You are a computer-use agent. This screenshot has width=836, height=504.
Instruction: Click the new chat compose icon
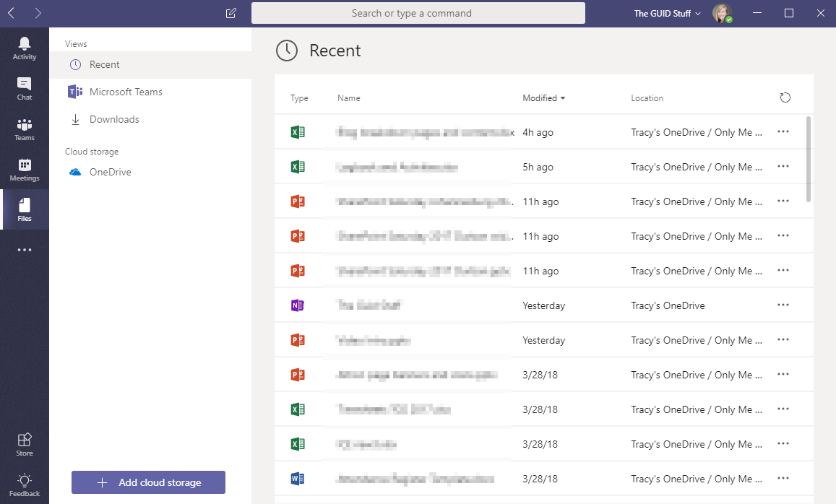(x=231, y=13)
